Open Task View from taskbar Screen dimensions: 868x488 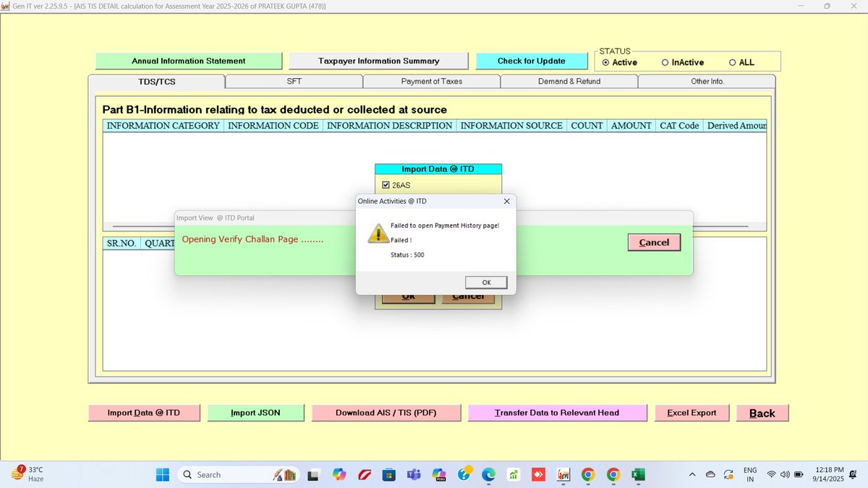pos(313,475)
